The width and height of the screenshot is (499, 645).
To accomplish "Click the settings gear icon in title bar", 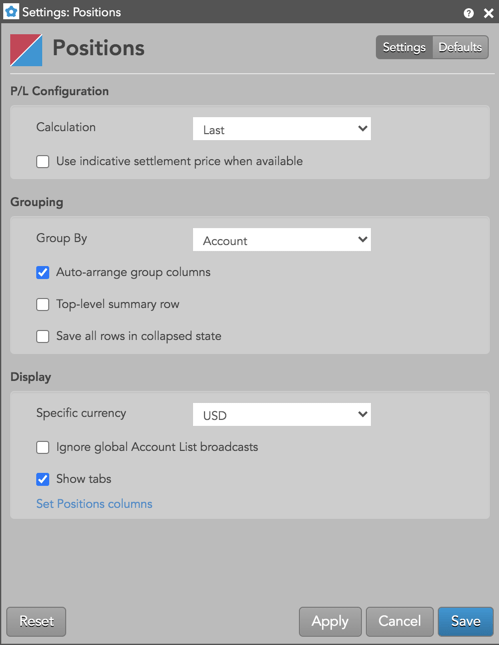I will (11, 12).
